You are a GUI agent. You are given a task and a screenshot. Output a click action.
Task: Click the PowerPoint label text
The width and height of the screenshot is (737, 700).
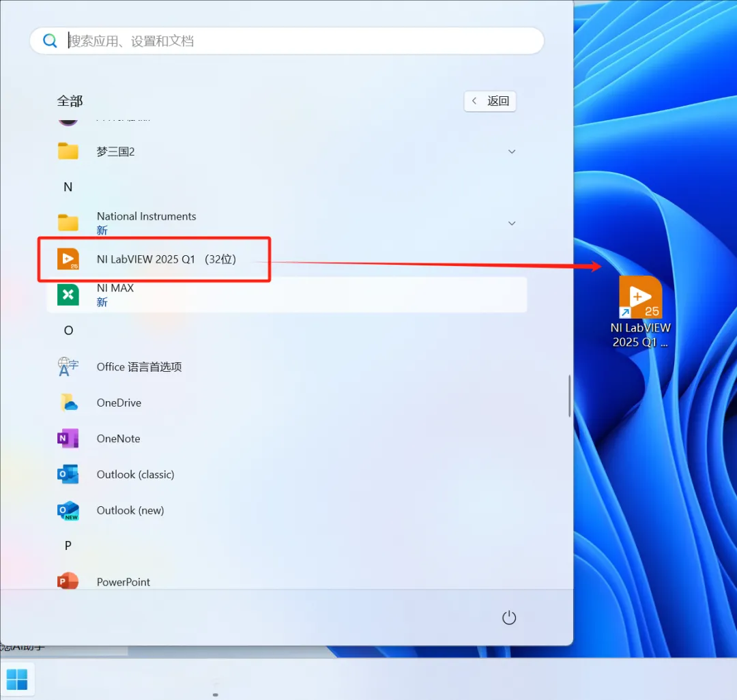coord(123,582)
